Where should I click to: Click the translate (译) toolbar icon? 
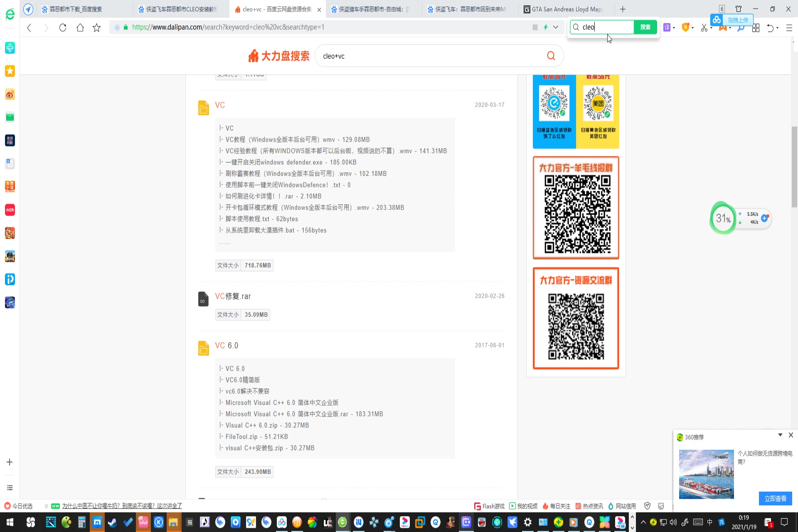click(667, 27)
